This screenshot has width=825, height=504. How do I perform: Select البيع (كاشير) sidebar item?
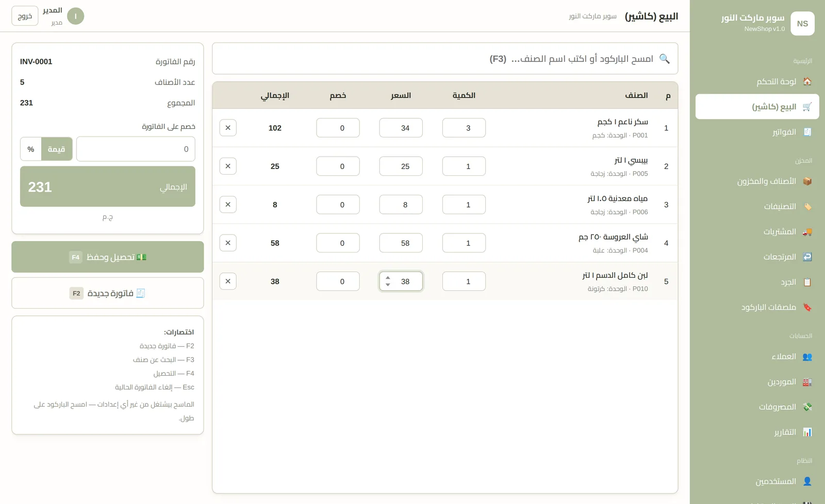[757, 107]
